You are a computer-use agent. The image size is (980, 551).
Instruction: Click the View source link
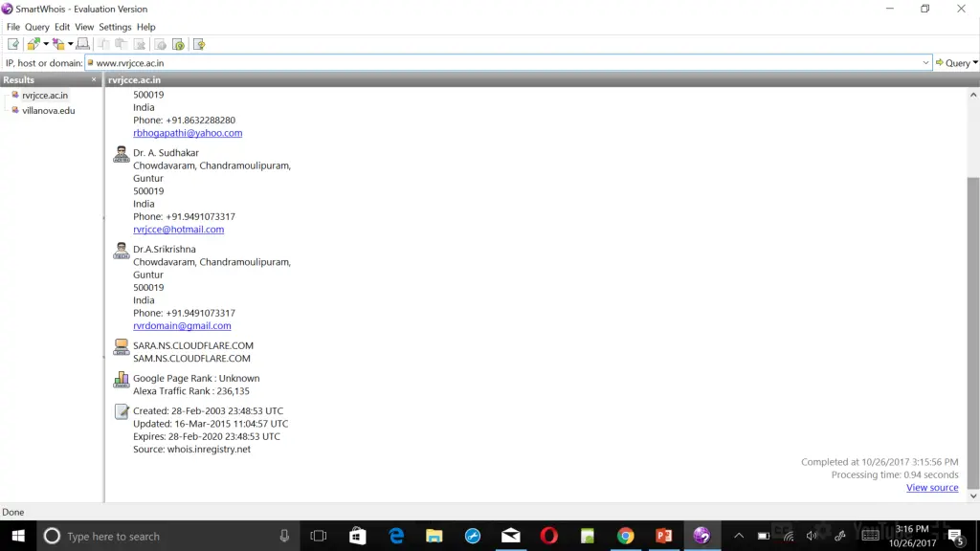pyautogui.click(x=932, y=487)
